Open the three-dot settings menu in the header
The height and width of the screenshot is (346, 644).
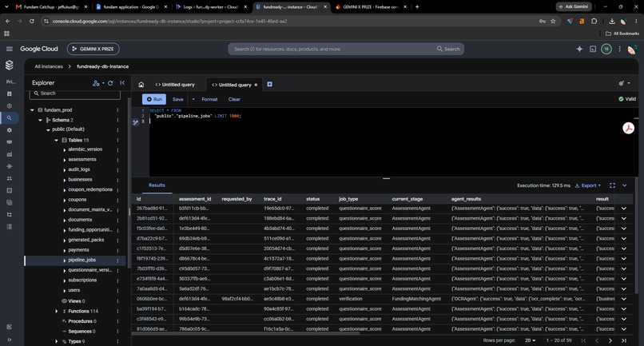(x=620, y=49)
